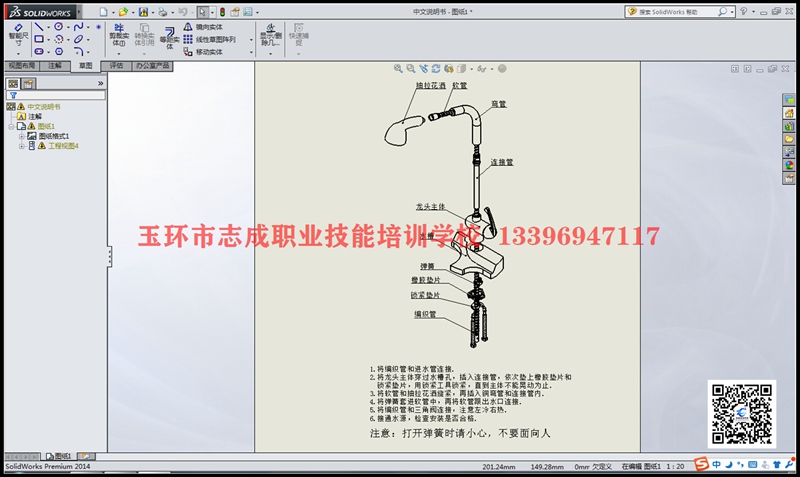Open the Linear Sketch Pattern dropdown arrow
Viewport: 800px width, 477px height.
tap(251, 40)
